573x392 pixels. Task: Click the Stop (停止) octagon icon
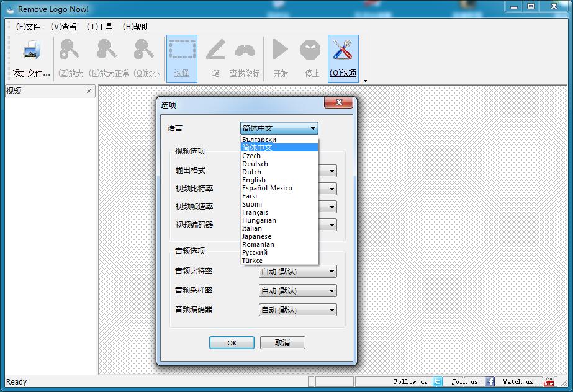(x=310, y=50)
